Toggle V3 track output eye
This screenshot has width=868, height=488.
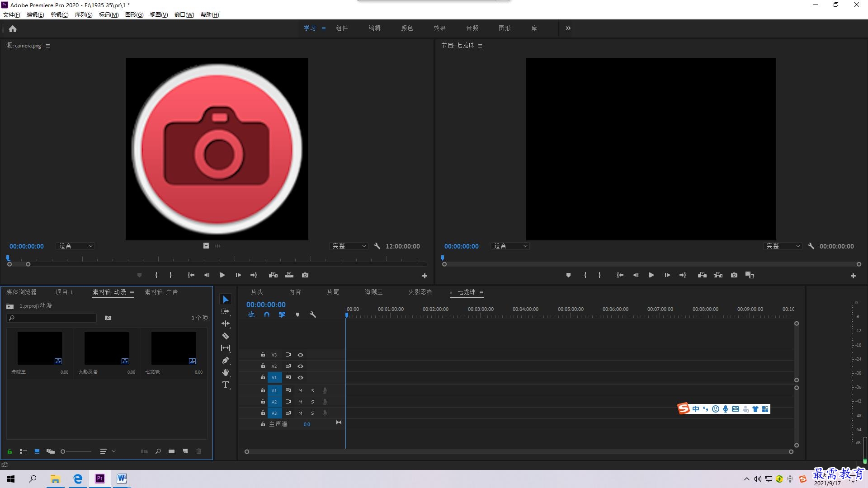click(x=300, y=355)
